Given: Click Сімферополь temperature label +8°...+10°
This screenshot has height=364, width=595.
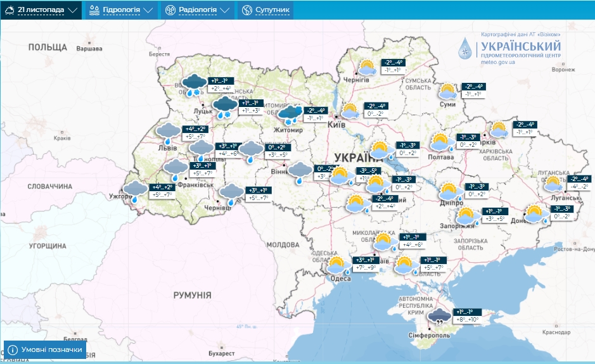Looking at the screenshot, I should (x=467, y=320).
